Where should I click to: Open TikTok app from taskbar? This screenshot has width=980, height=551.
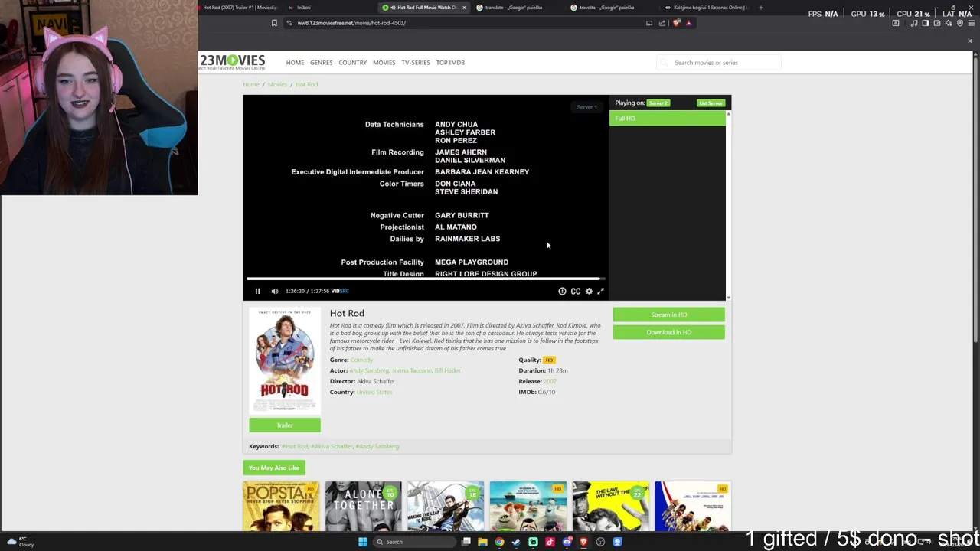click(550, 542)
